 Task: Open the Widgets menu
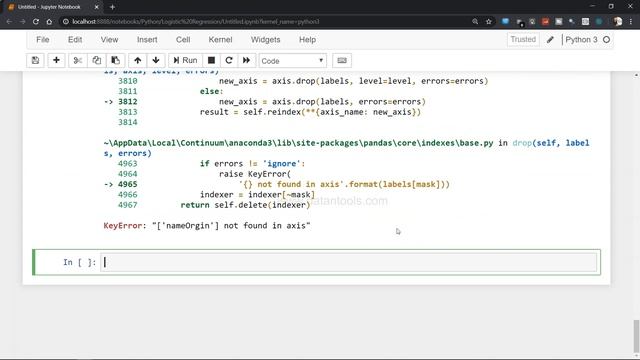[266, 40]
